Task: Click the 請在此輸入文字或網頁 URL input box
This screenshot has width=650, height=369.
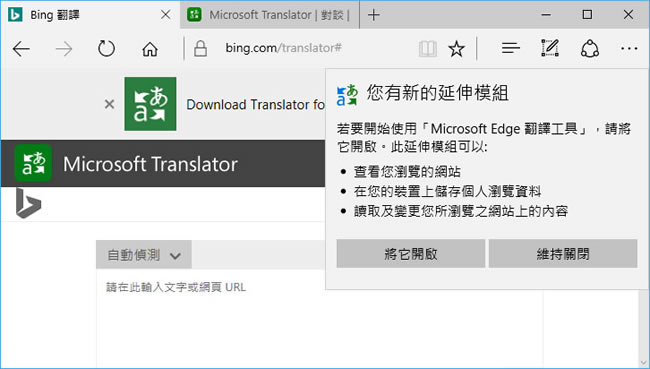Action: (x=319, y=318)
